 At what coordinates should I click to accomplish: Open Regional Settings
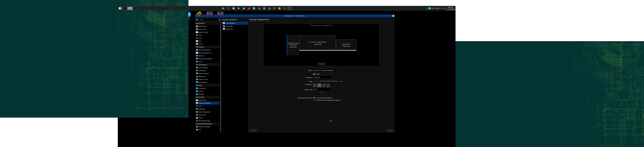click(207, 74)
